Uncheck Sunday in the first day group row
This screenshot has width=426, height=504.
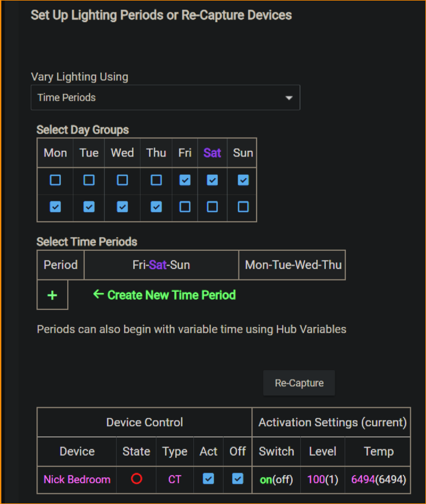pos(243,180)
